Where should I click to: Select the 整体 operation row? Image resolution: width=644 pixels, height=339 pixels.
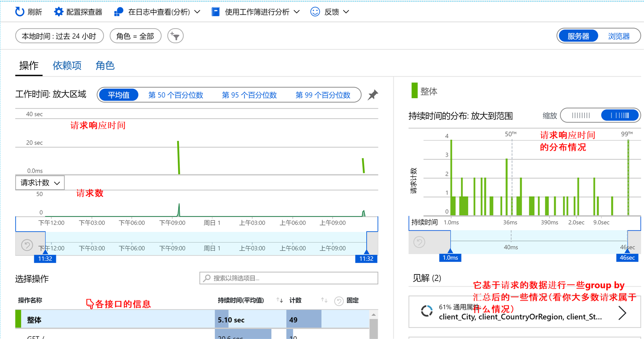pos(192,320)
